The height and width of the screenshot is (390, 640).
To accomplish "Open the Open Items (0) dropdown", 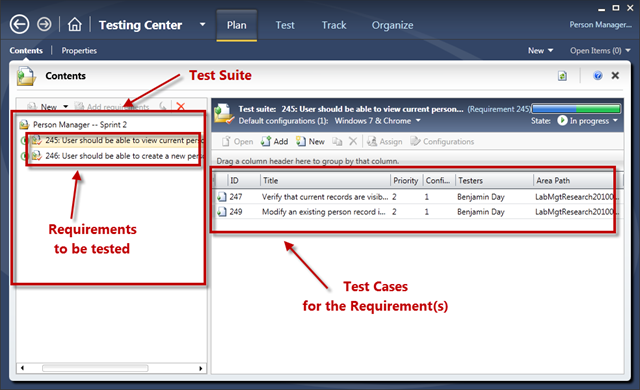I will [x=600, y=51].
